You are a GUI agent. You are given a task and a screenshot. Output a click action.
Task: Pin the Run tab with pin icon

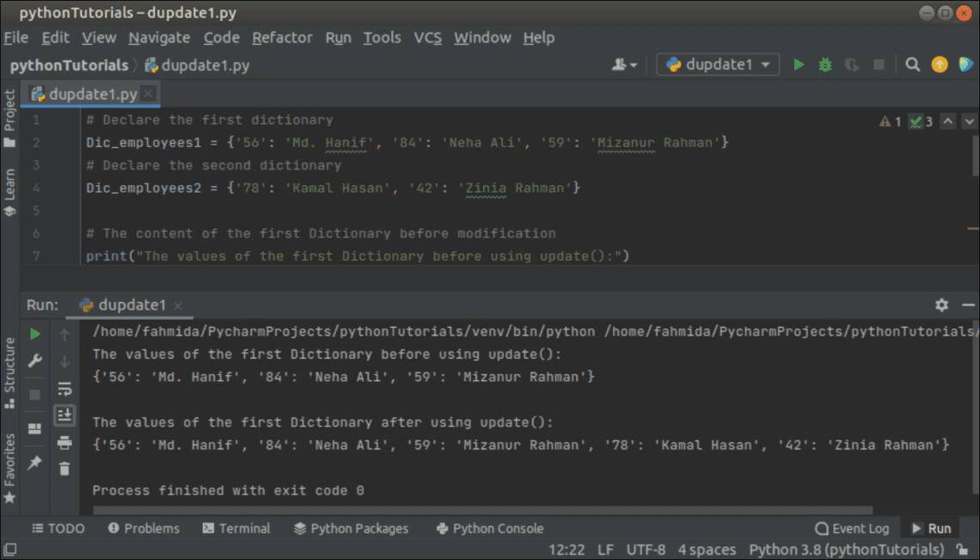35,463
